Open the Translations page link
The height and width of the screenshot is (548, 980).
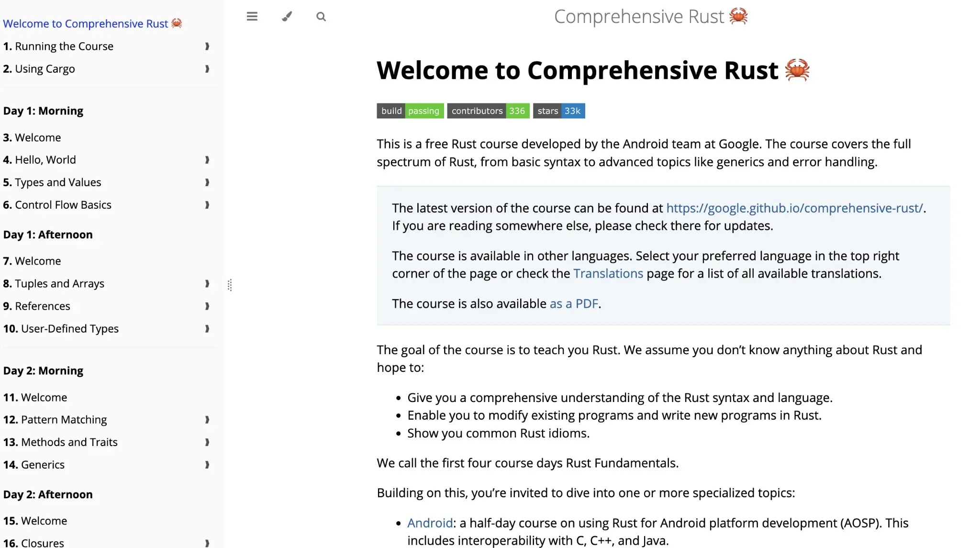coord(608,274)
